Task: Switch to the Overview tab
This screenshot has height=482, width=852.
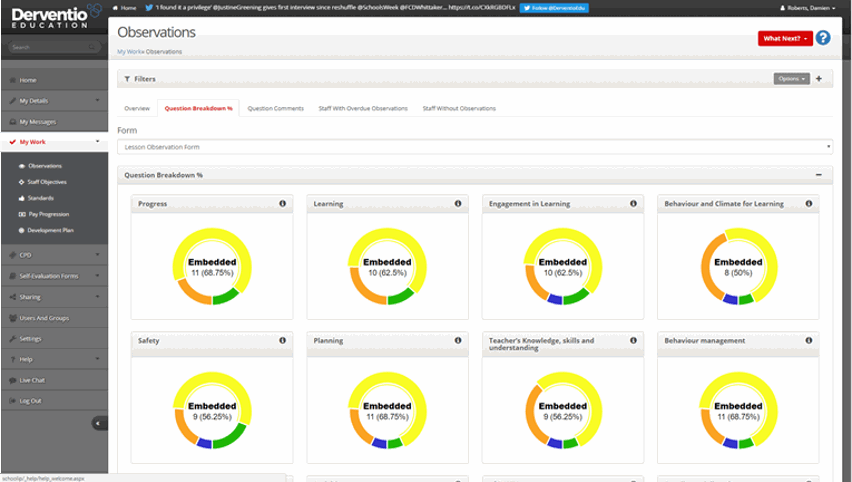Action: [137, 108]
